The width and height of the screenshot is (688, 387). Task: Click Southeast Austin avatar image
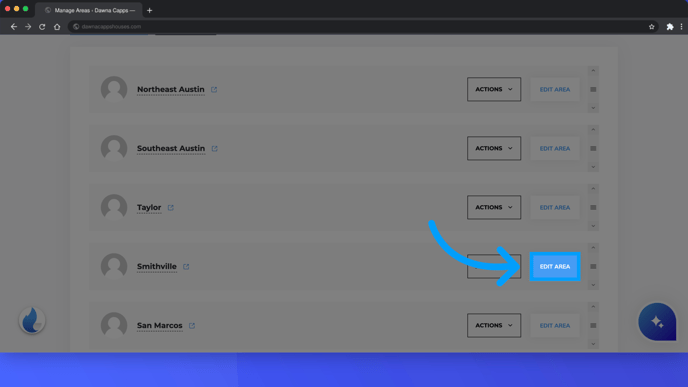point(114,148)
